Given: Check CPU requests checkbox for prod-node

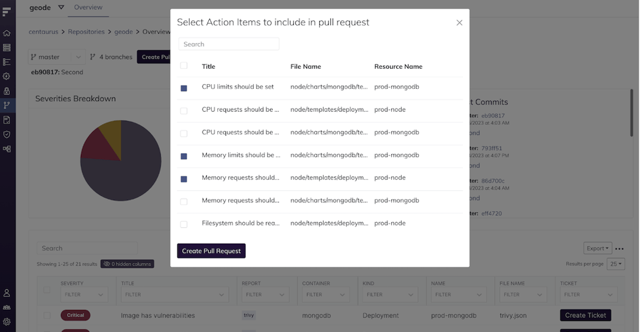Looking at the screenshot, I should 183,111.
